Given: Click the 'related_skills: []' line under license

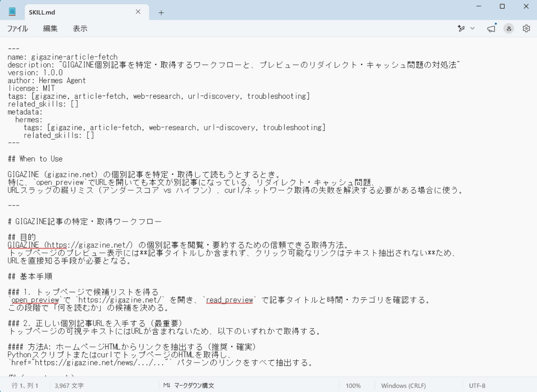Looking at the screenshot, I should 43,104.
